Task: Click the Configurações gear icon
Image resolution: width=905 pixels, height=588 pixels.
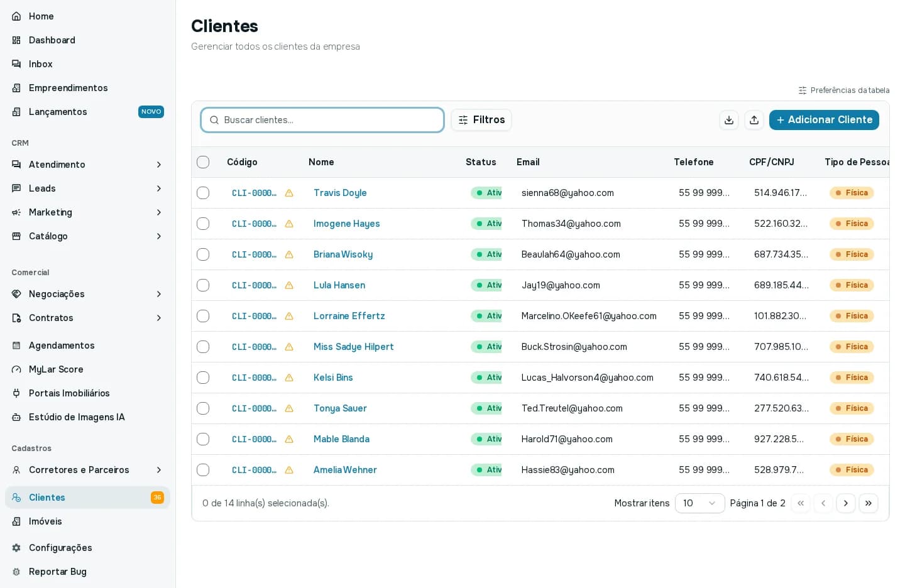Action: [16, 548]
